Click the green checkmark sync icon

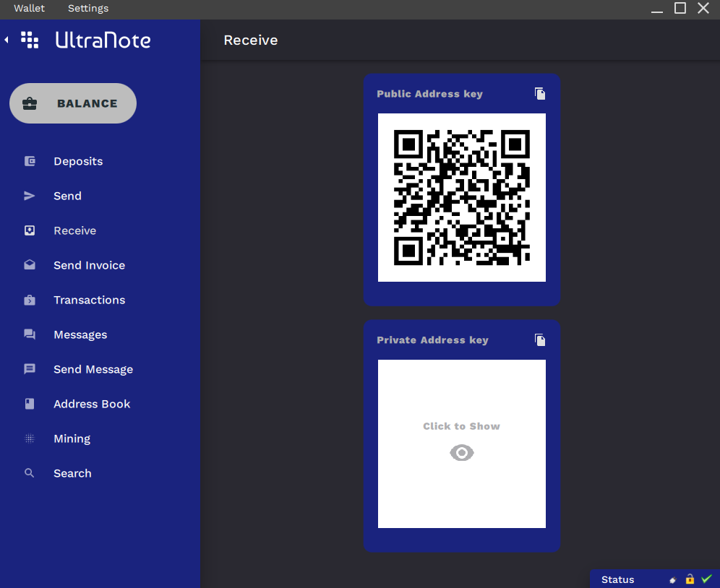coord(707,579)
